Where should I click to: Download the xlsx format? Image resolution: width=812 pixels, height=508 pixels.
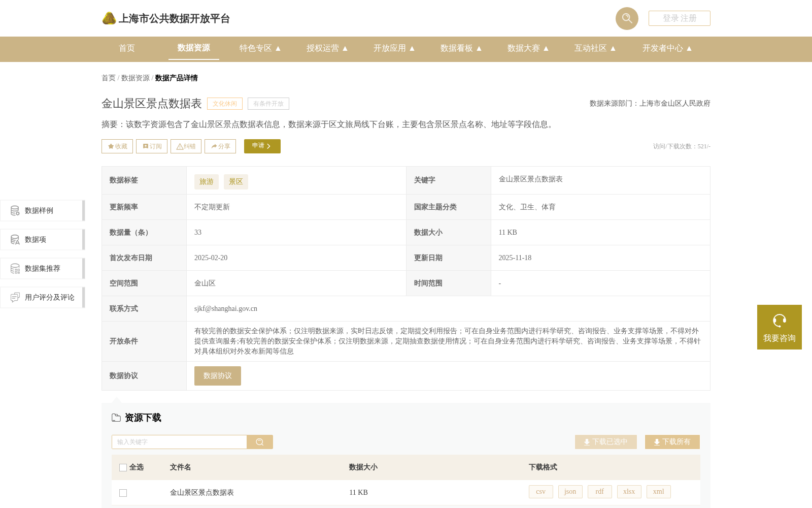click(x=629, y=492)
